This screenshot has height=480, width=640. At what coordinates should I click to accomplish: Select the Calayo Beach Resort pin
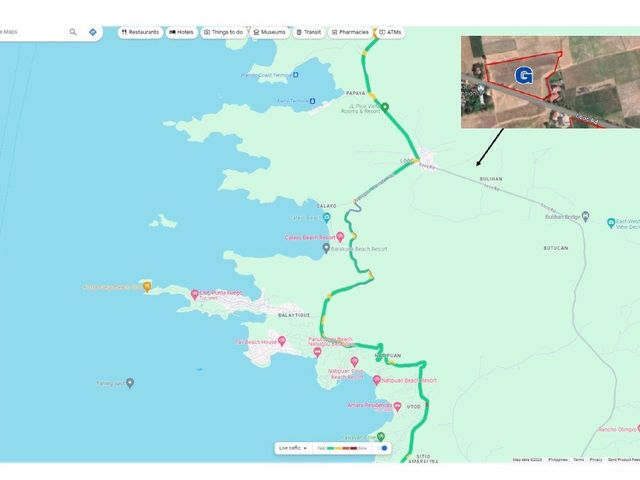(340, 237)
